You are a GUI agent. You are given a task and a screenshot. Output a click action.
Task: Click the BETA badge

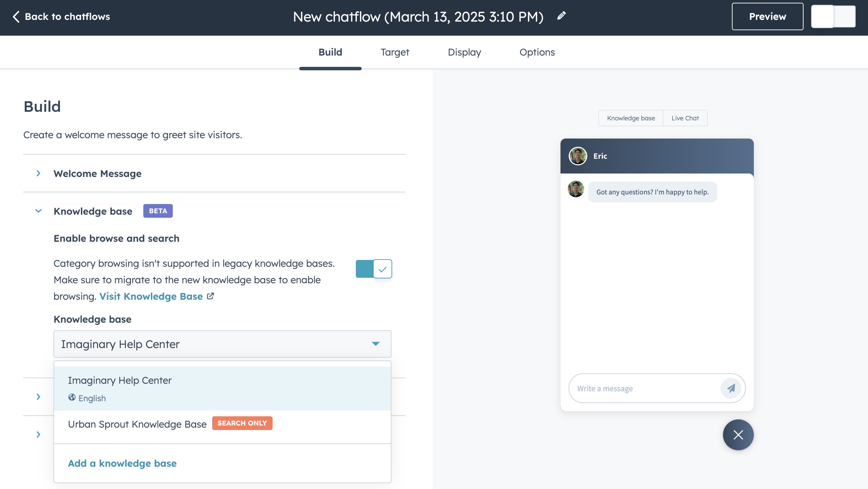coord(158,211)
